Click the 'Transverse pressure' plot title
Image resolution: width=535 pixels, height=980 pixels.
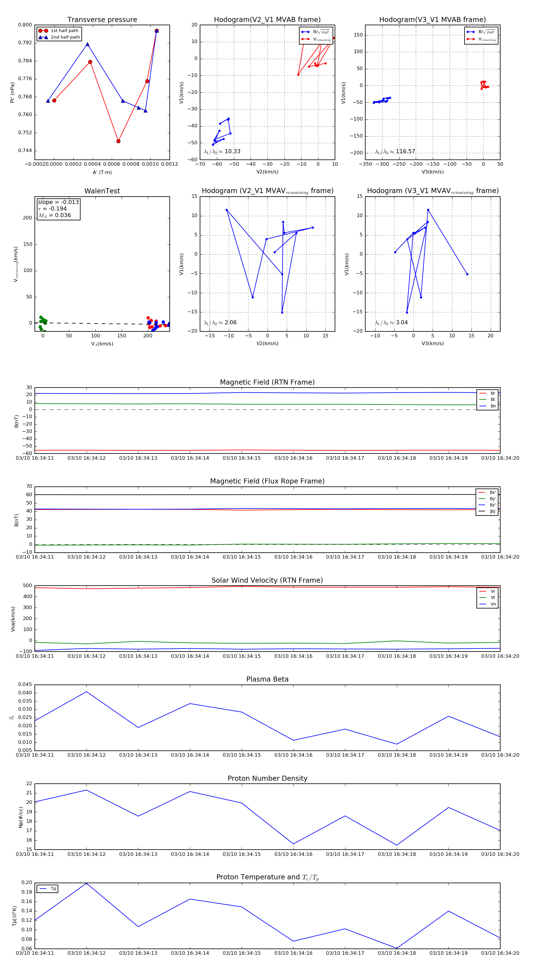pos(102,20)
